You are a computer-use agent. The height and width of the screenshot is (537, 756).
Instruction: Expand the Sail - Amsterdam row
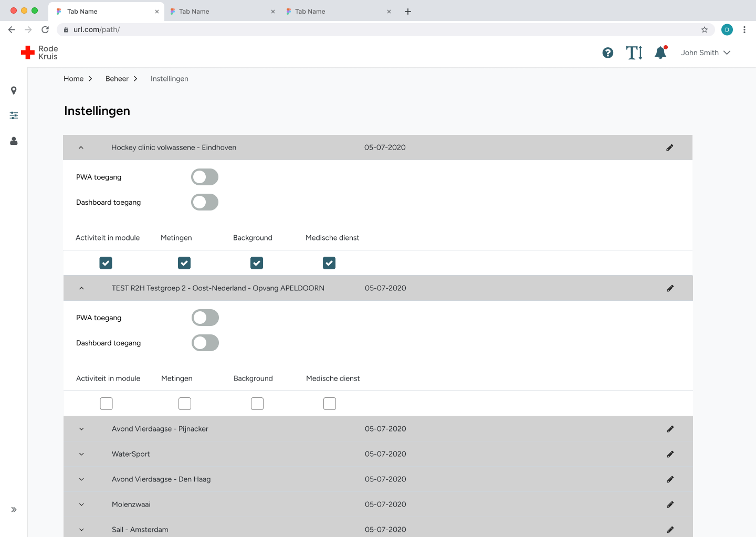81,530
